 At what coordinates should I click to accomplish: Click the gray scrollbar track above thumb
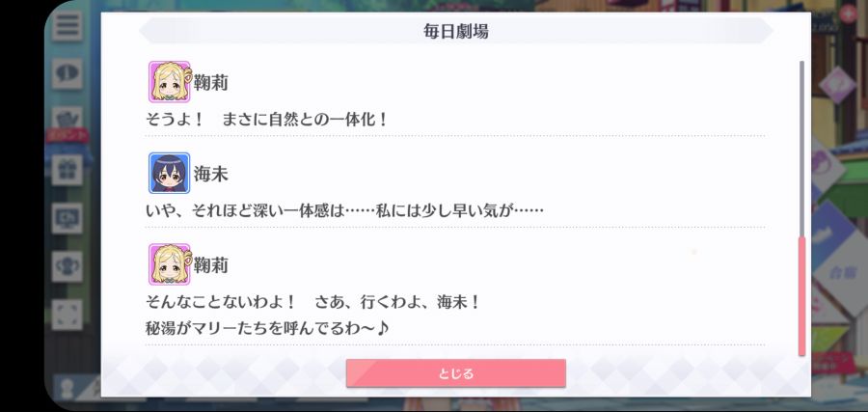coord(801,149)
